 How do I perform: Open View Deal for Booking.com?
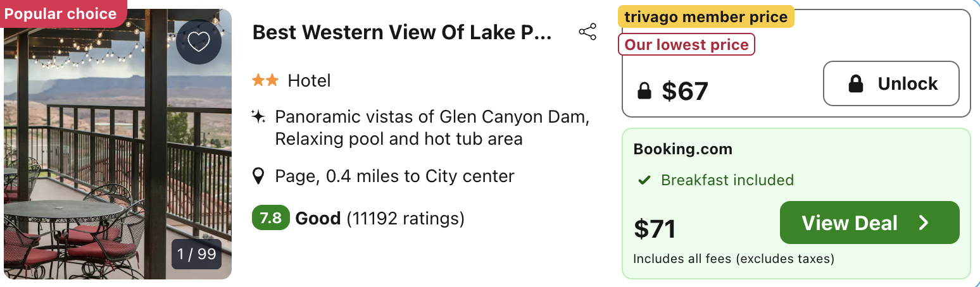click(x=870, y=223)
